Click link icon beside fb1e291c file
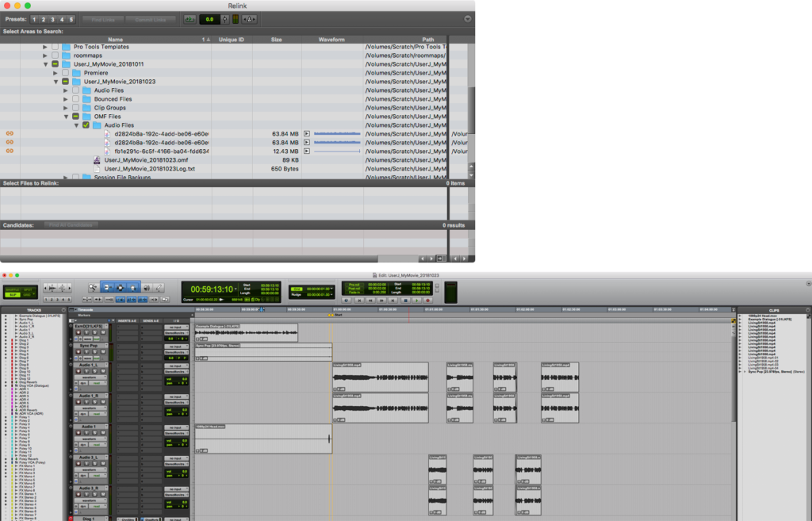 click(x=10, y=151)
